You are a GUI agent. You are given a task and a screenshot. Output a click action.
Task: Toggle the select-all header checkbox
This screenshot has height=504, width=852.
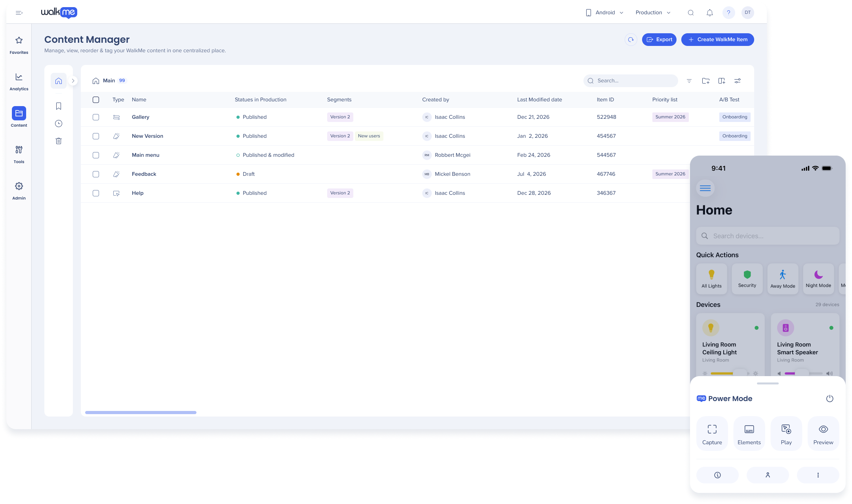96,100
